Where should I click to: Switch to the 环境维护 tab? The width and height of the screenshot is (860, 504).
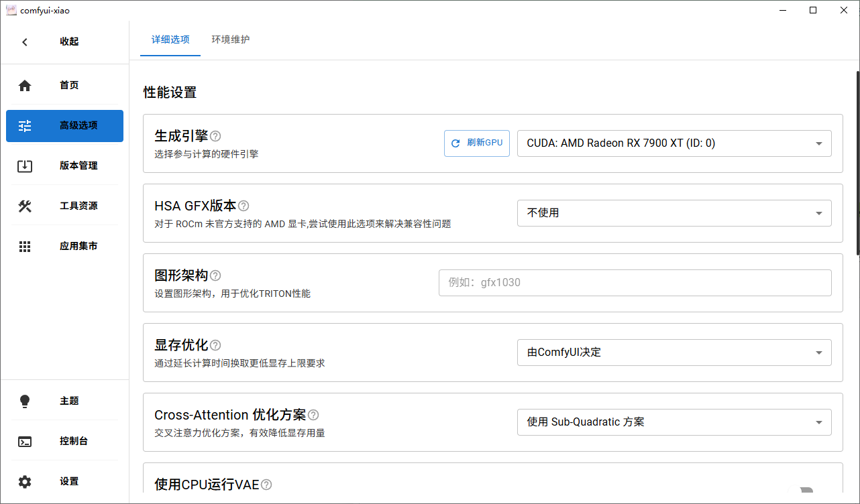click(x=231, y=40)
